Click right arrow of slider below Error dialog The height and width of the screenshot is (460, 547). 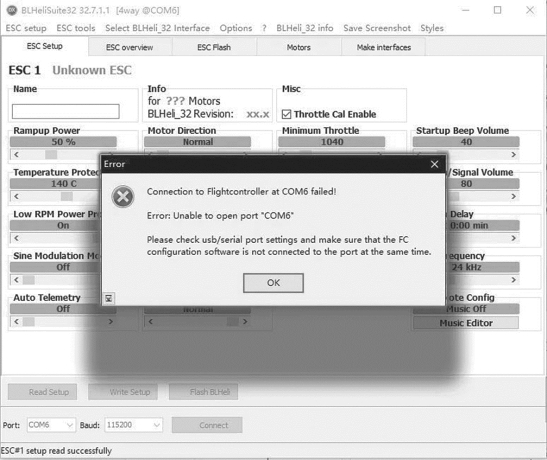click(x=245, y=322)
